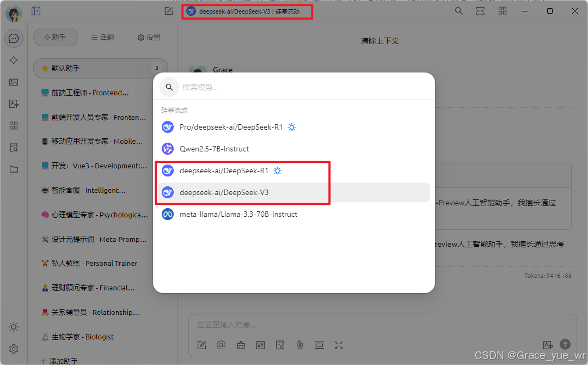Click the new topic icon in input toolbar

tap(202, 345)
